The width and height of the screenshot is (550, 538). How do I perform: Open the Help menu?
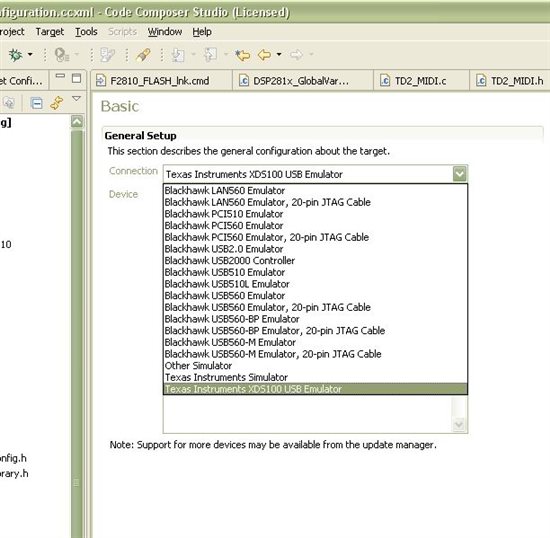(x=202, y=32)
